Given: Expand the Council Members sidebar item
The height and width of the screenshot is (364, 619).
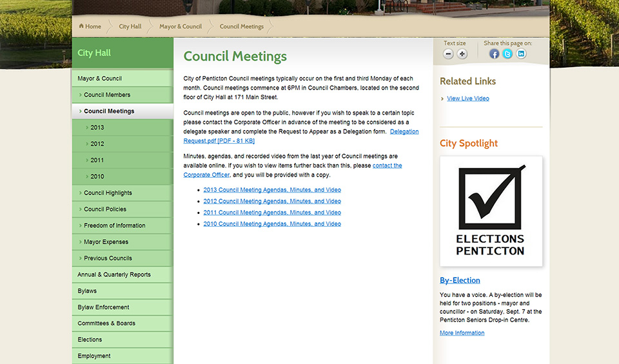Looking at the screenshot, I should [107, 95].
